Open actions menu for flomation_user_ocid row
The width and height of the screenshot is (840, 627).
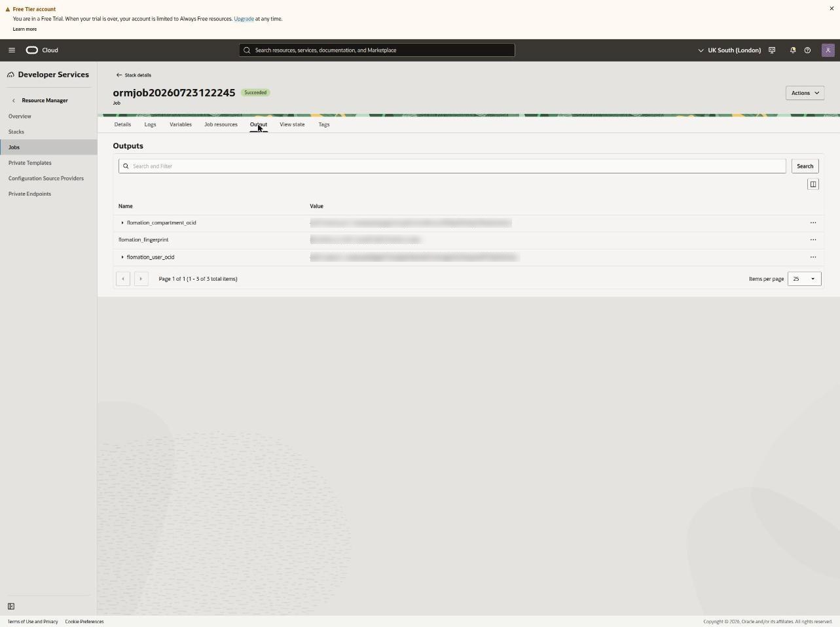pos(813,257)
